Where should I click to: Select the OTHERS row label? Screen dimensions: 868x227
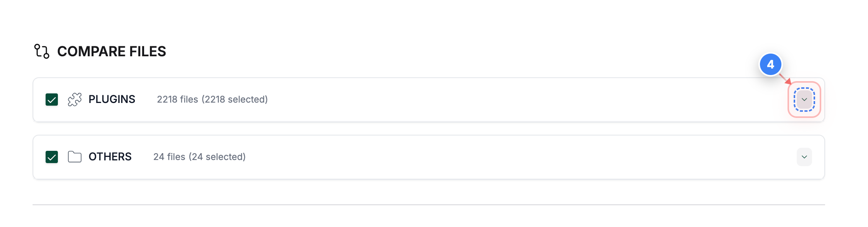coord(110,157)
